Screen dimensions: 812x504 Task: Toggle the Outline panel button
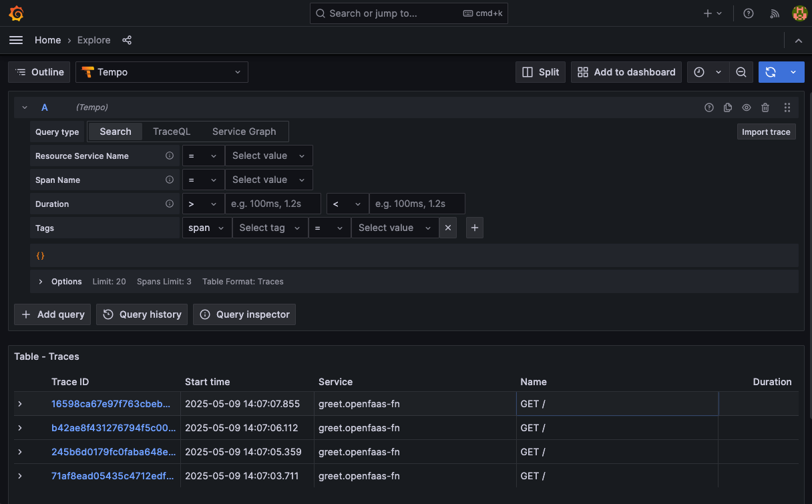click(39, 72)
